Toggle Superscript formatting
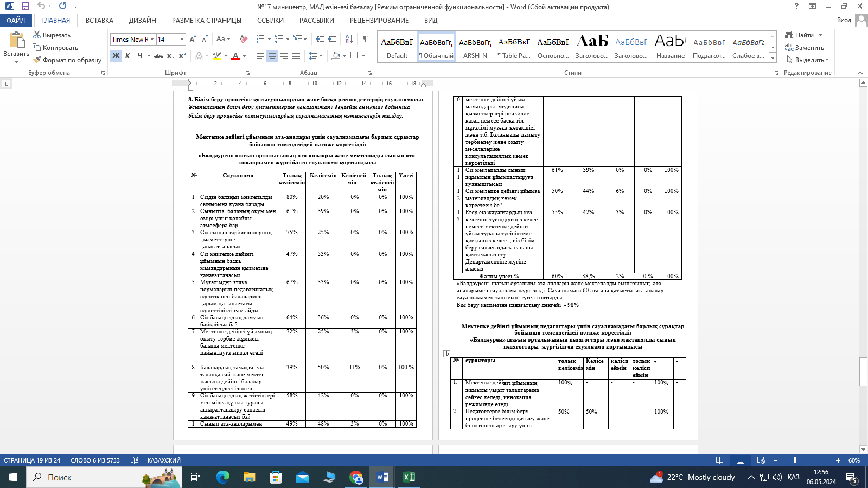The height and width of the screenshot is (488, 868). [x=182, y=56]
